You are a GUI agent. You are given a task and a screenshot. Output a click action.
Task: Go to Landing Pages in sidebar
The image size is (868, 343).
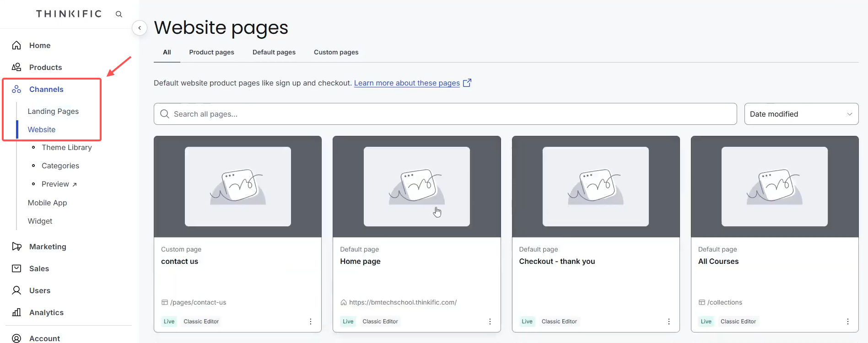(x=53, y=111)
